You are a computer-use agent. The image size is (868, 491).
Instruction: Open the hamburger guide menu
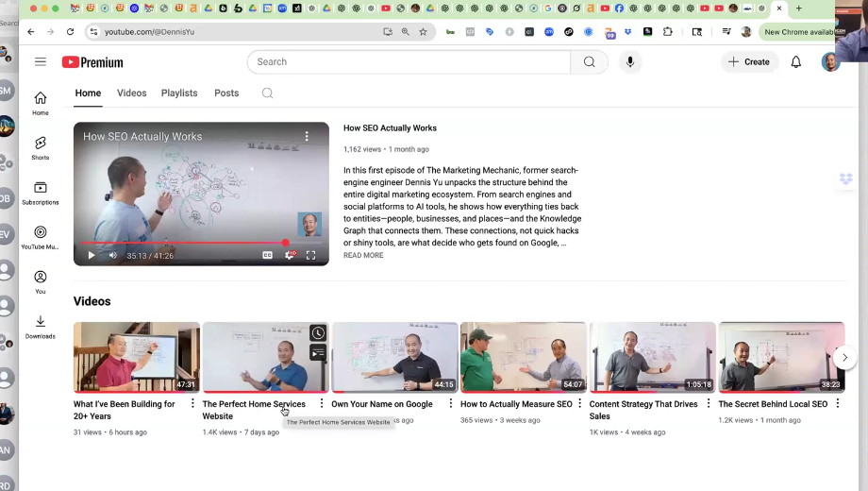tap(41, 62)
